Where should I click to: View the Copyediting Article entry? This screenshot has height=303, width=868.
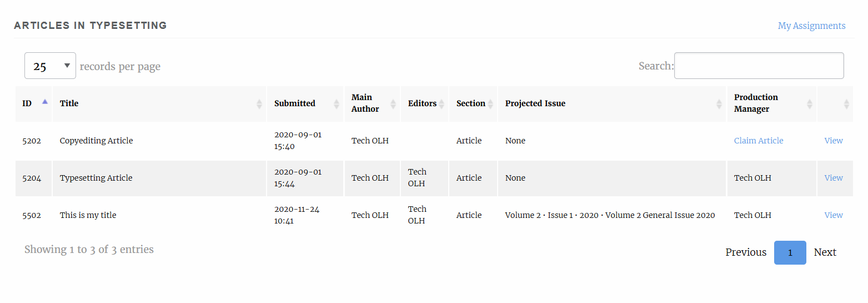point(834,141)
